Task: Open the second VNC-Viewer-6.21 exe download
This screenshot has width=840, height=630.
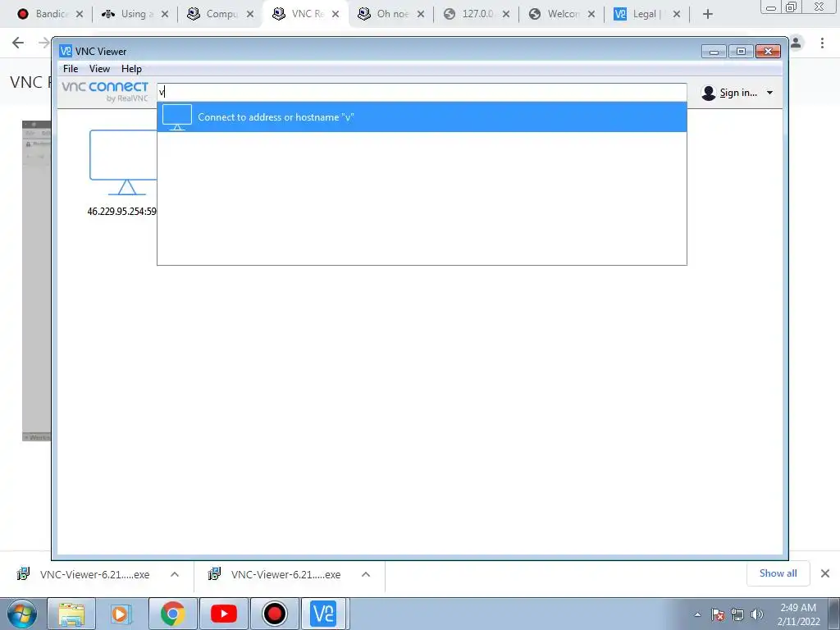Action: (x=275, y=574)
